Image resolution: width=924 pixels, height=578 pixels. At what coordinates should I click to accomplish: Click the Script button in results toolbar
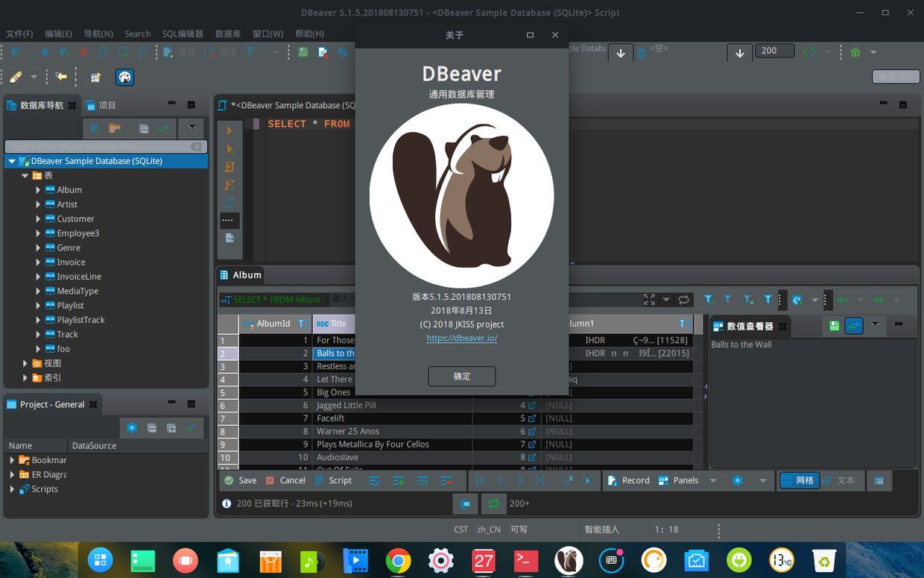pyautogui.click(x=333, y=480)
